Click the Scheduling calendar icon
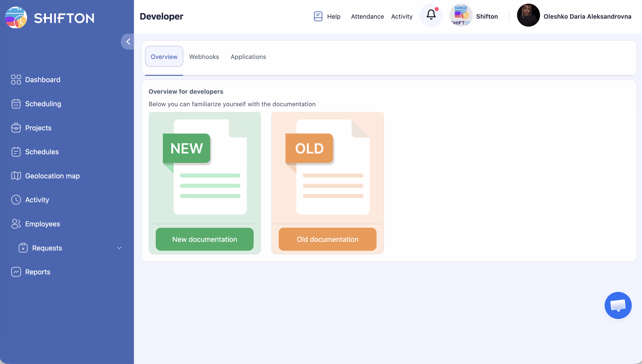Screen dimensions: 642x364 pos(16,104)
